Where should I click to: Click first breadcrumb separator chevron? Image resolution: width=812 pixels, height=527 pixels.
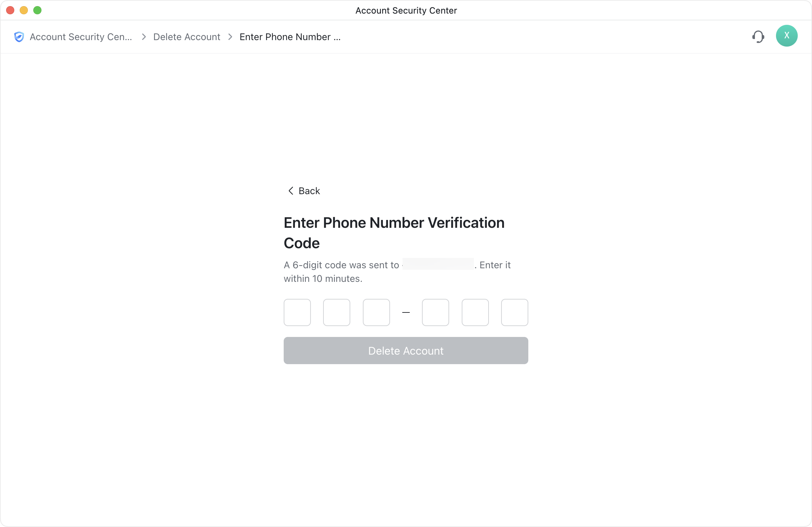[x=144, y=37]
